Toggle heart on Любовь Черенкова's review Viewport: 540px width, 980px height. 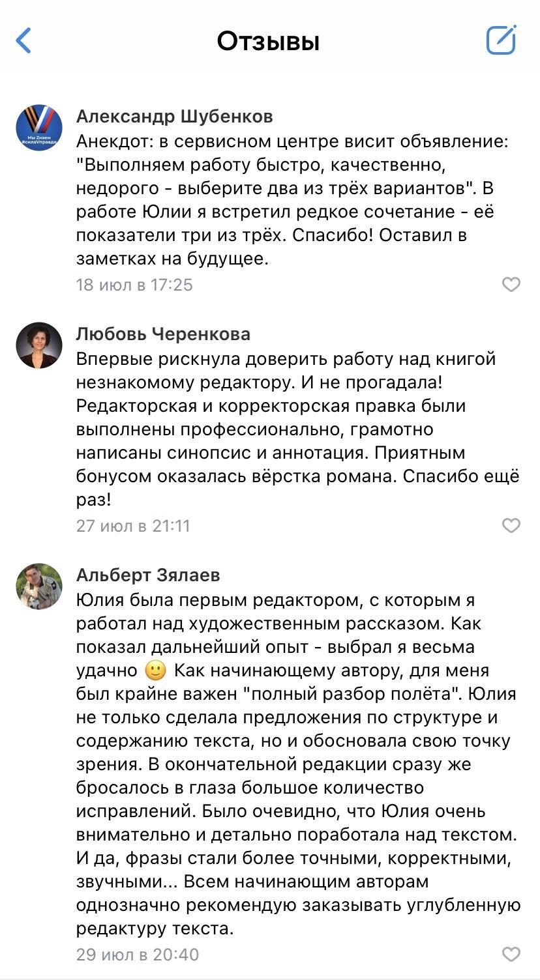[x=511, y=525]
